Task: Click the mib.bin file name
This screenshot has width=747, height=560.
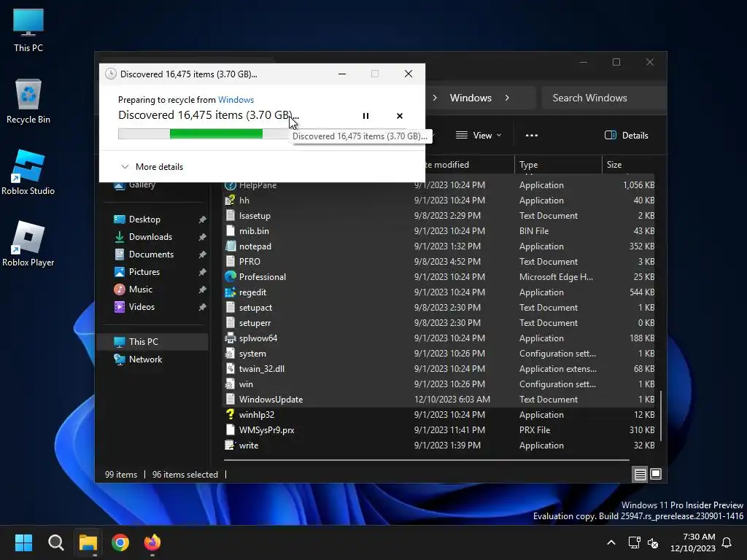Action: pyautogui.click(x=254, y=231)
